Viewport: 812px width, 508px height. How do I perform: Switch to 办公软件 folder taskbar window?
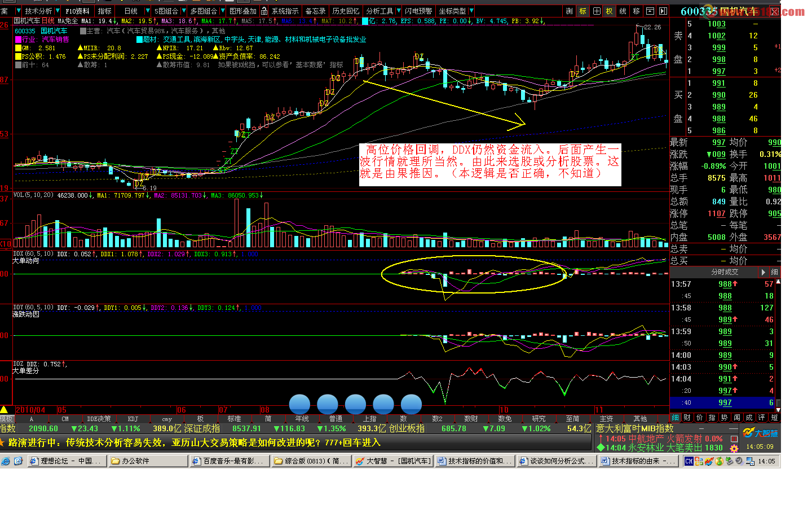pyautogui.click(x=148, y=461)
